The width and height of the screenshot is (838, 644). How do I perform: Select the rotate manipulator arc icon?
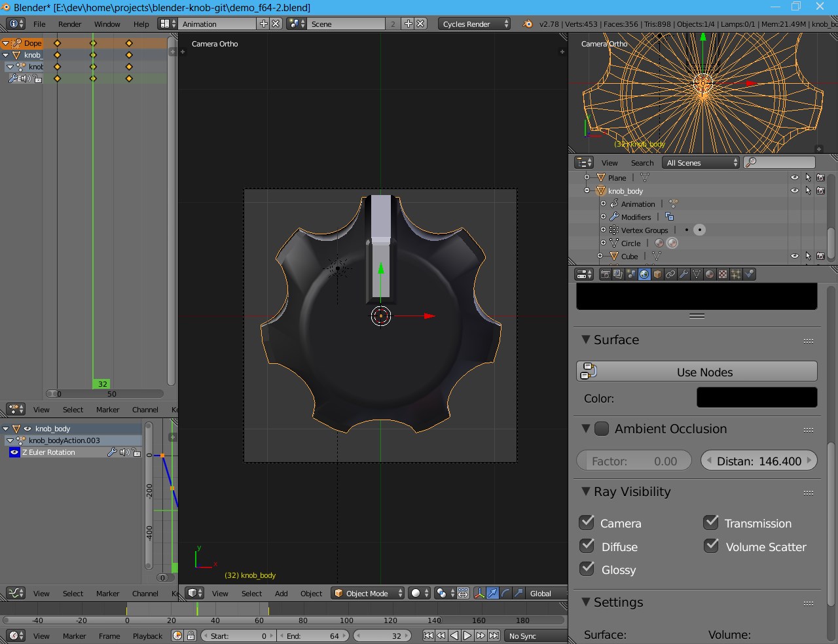point(505,593)
